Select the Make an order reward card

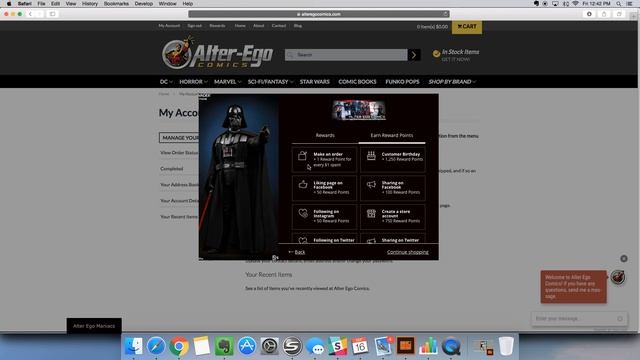324,159
